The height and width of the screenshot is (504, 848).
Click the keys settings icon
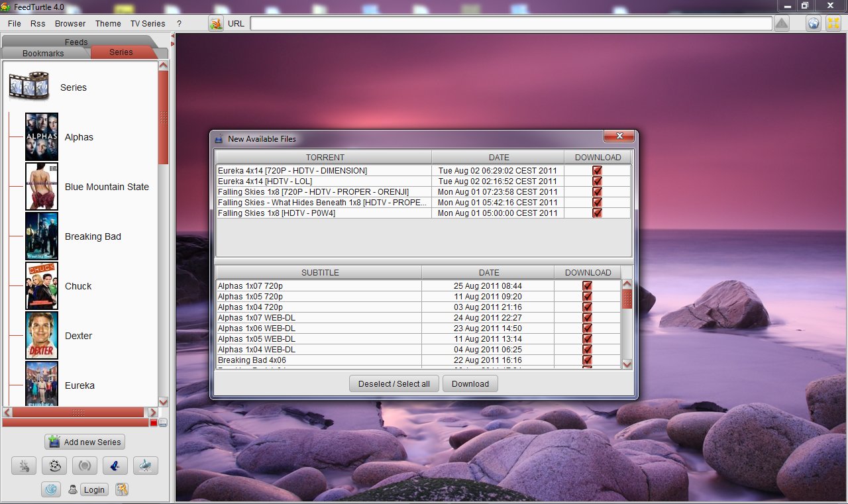(121, 489)
